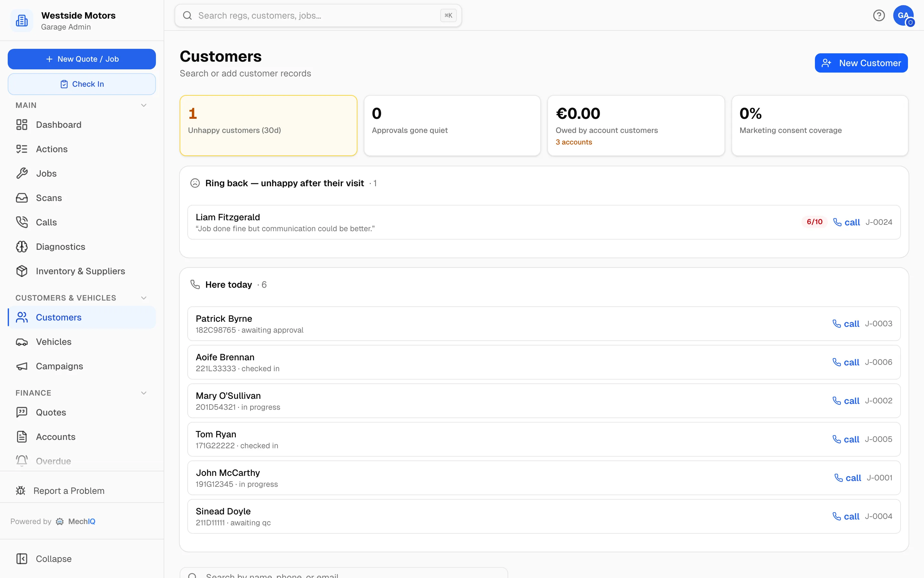Click the sad face icon beside Ring back

point(195,183)
